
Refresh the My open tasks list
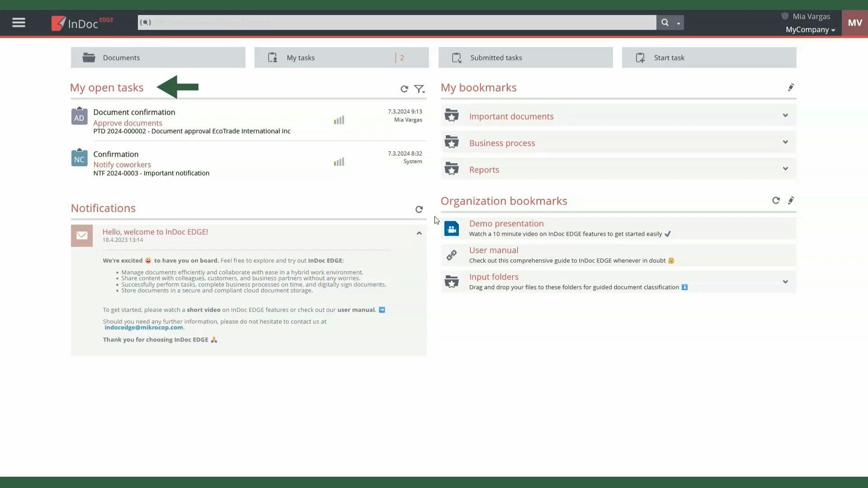point(404,89)
